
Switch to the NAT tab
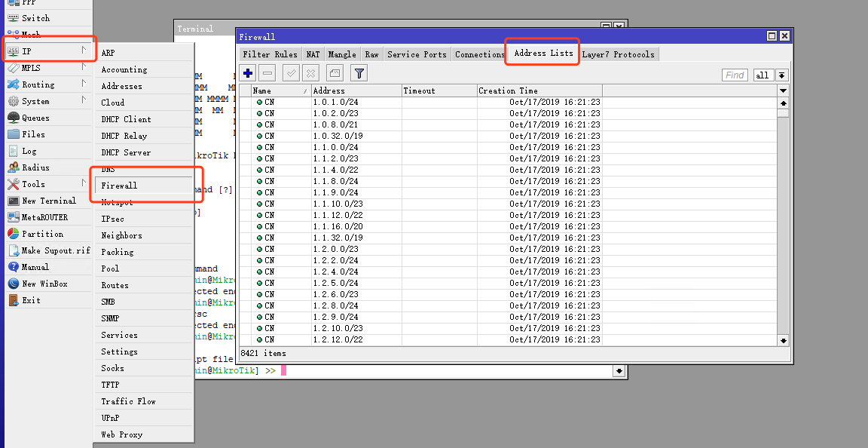click(313, 54)
